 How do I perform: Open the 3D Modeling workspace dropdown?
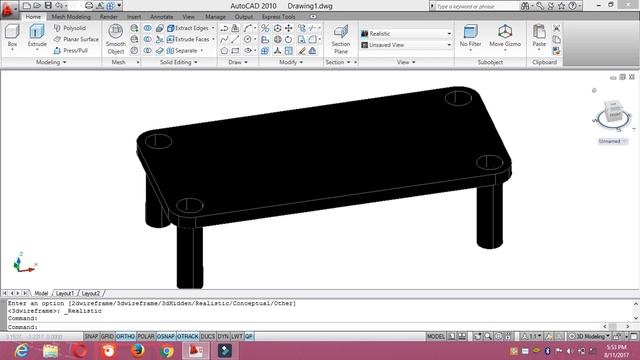[x=589, y=336]
